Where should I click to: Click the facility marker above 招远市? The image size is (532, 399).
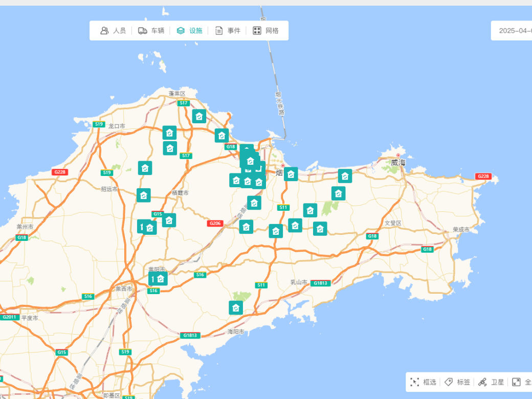(145, 168)
